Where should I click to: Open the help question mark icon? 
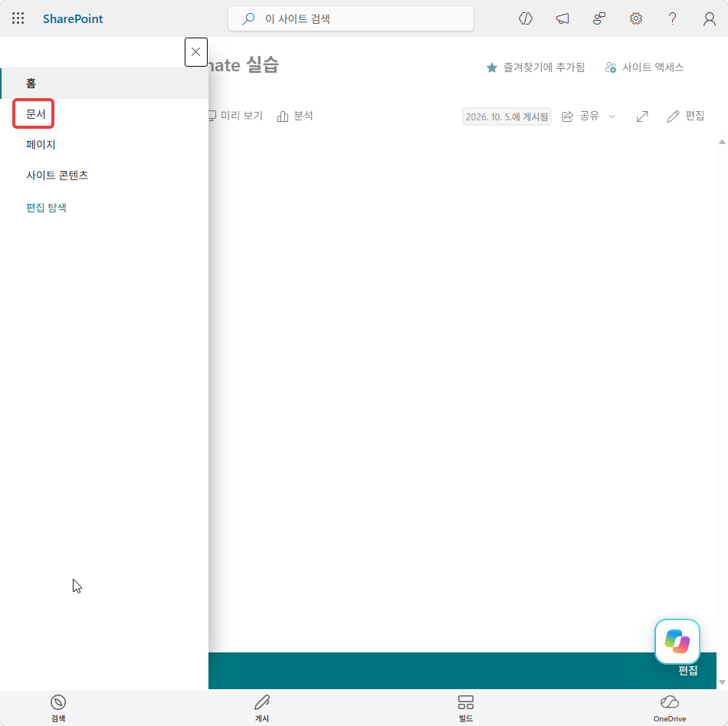672,18
